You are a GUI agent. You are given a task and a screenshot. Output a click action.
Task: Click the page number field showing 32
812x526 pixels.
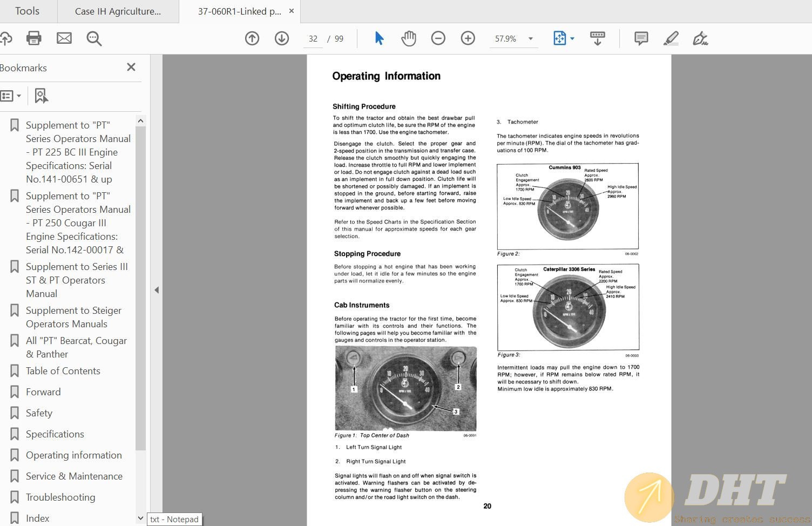(313, 39)
